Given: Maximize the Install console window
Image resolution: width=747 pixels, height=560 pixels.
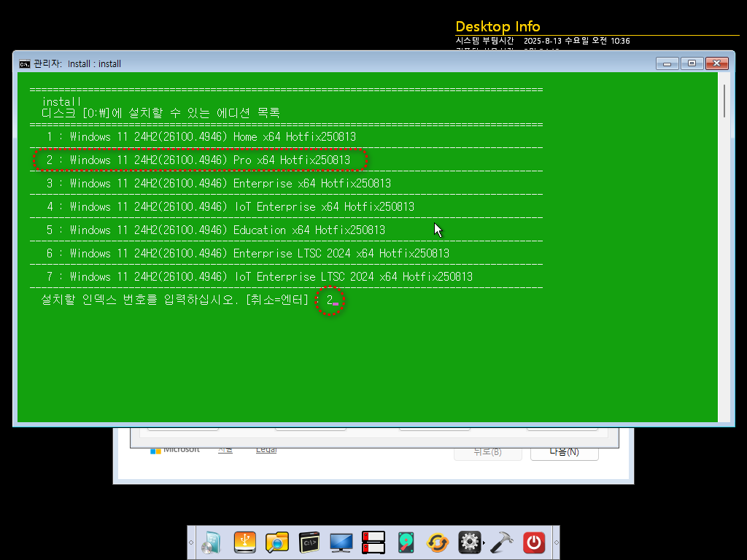Looking at the screenshot, I should tap(692, 63).
